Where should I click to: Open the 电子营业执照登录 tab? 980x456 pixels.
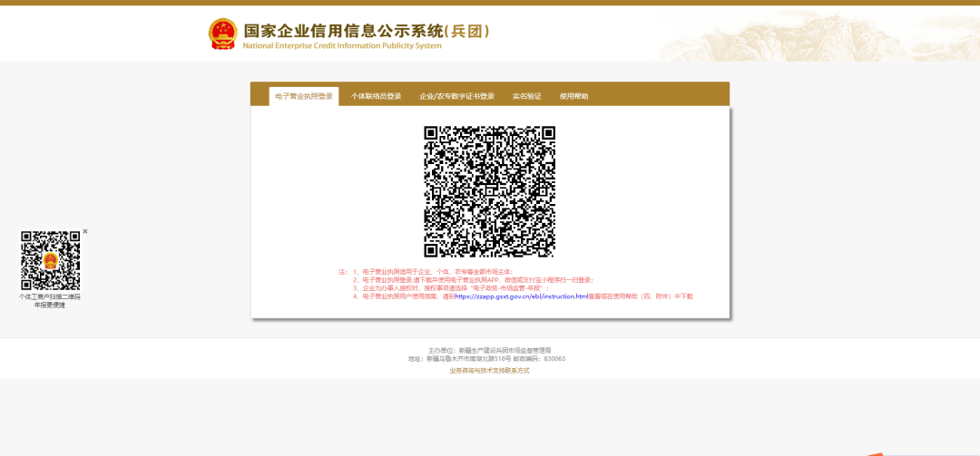tap(304, 96)
